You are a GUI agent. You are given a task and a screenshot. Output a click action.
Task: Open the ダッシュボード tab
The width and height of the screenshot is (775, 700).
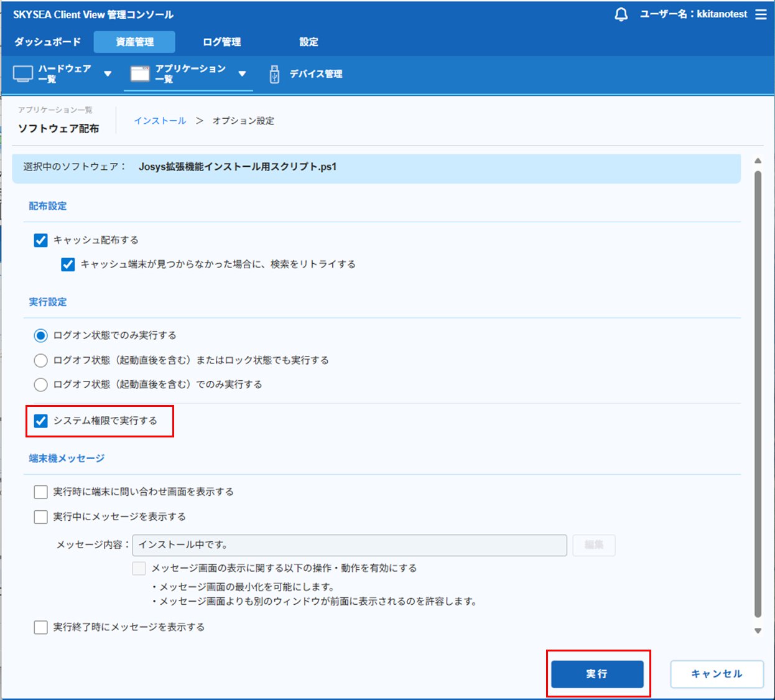(x=48, y=42)
